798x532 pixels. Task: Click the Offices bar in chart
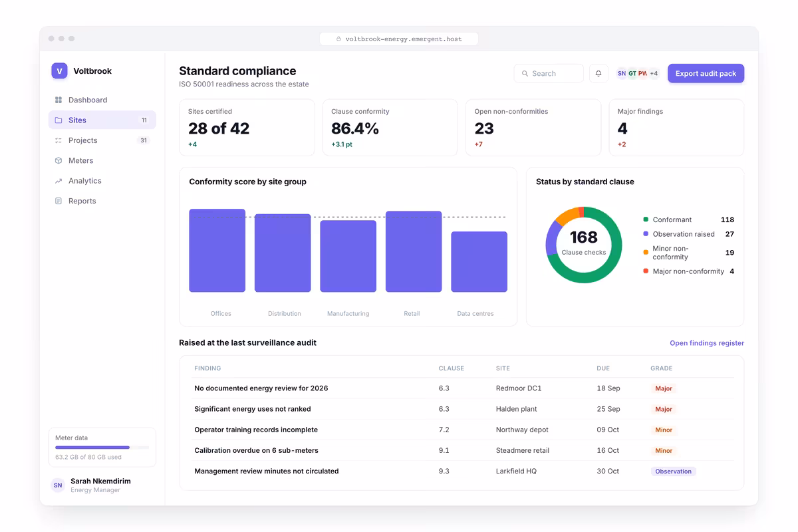217,251
